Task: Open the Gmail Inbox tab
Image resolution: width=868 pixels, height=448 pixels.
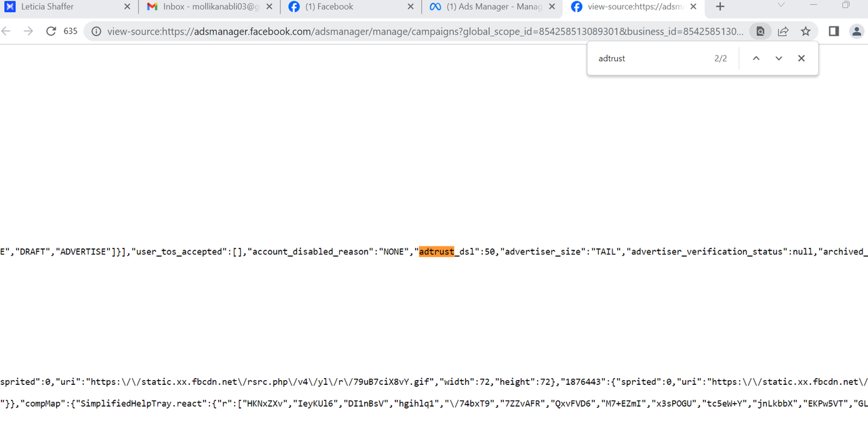Action: 209,7
